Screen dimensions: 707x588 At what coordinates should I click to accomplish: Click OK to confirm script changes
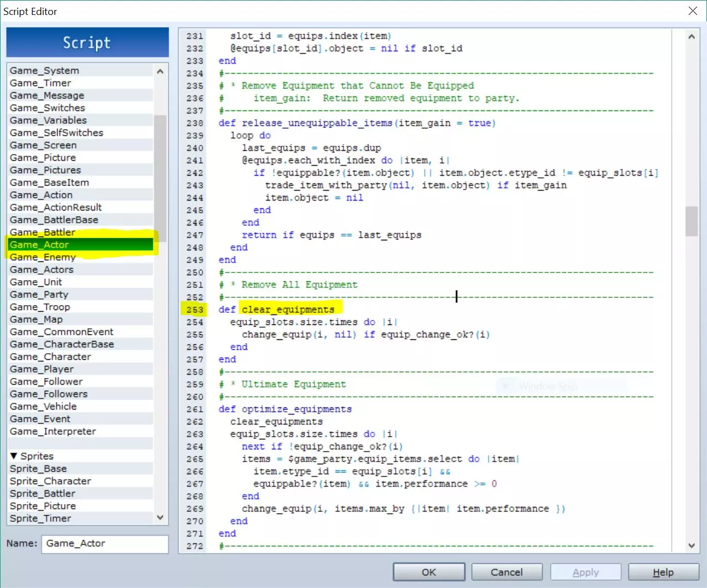click(428, 572)
